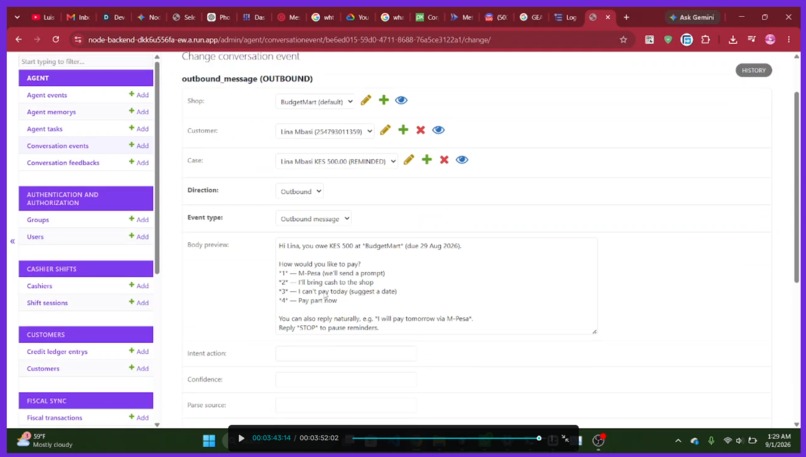
Task: View selected Customer eye icon
Action: [x=438, y=130]
